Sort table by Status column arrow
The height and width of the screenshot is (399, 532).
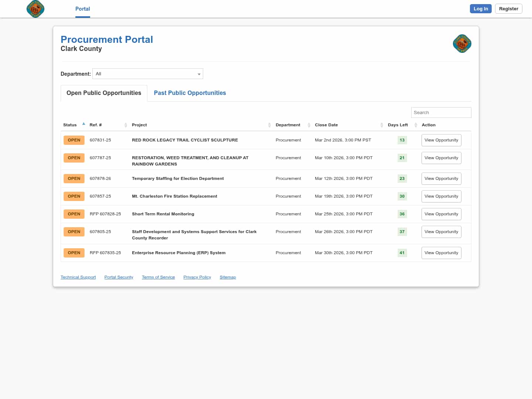(83, 124)
